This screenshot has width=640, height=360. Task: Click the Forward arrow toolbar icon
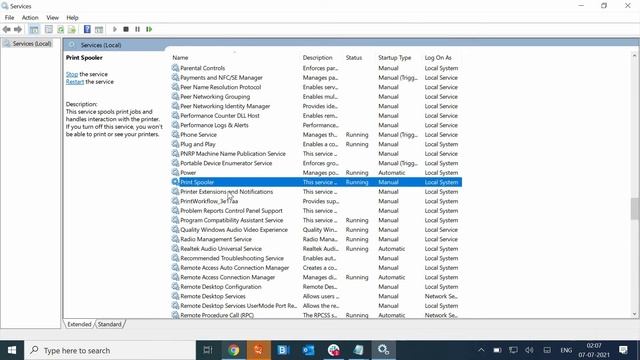18,29
